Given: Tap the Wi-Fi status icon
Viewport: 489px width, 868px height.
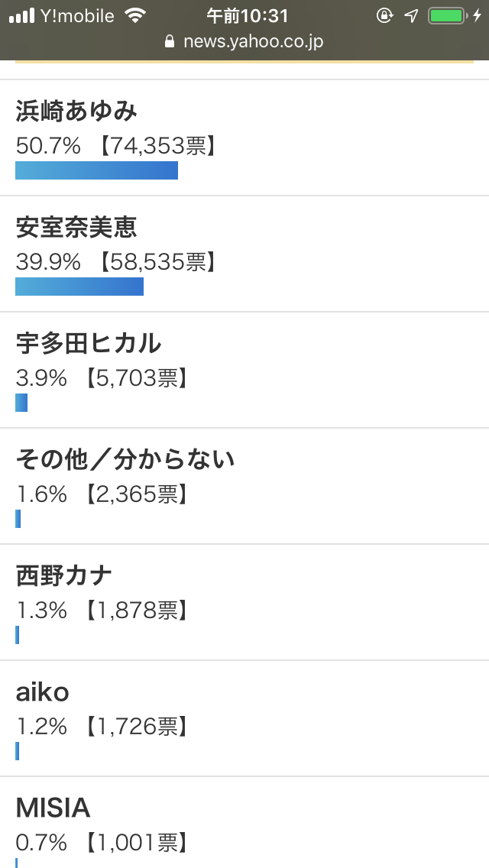Looking at the screenshot, I should tap(134, 15).
